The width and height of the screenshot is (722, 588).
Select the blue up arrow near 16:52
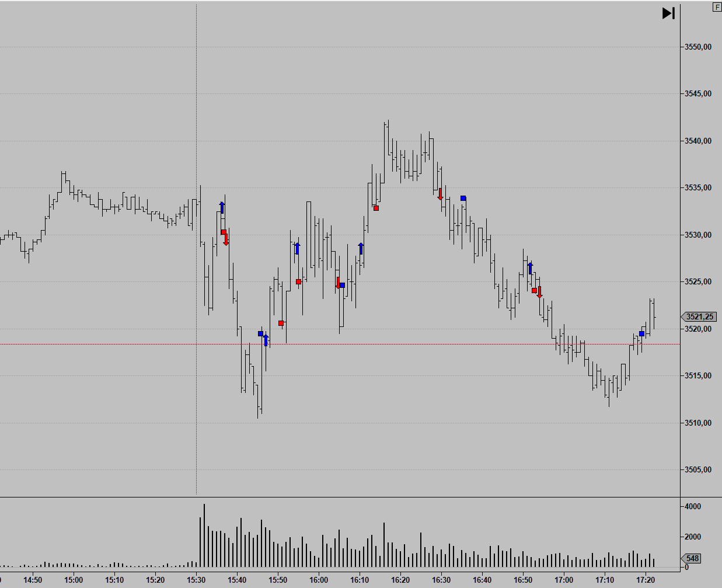click(x=530, y=269)
